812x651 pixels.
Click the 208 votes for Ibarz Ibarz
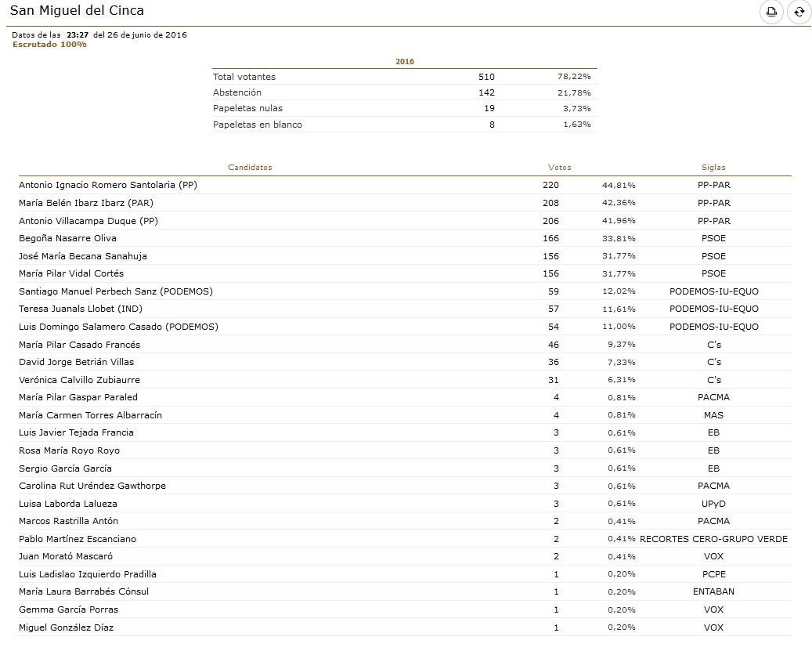(550, 203)
